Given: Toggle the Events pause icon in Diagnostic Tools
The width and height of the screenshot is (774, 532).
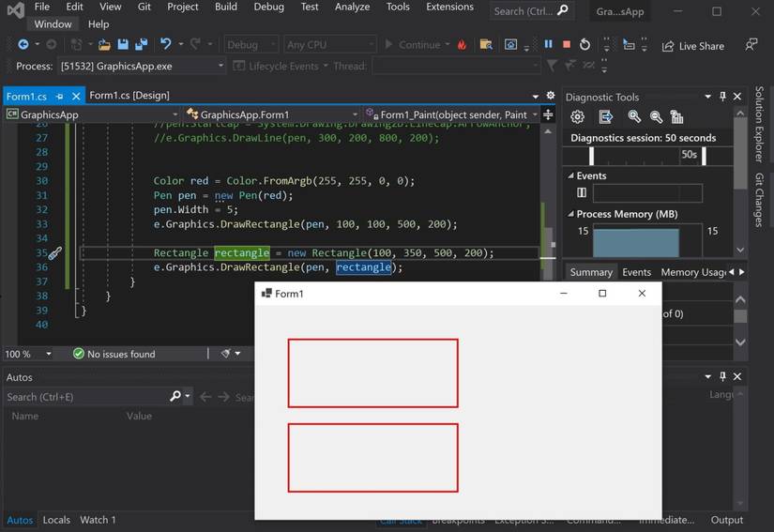Looking at the screenshot, I should (582, 192).
